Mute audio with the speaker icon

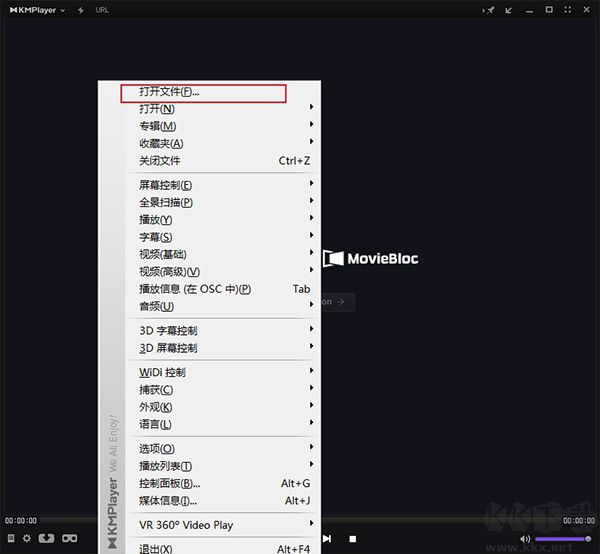click(525, 539)
